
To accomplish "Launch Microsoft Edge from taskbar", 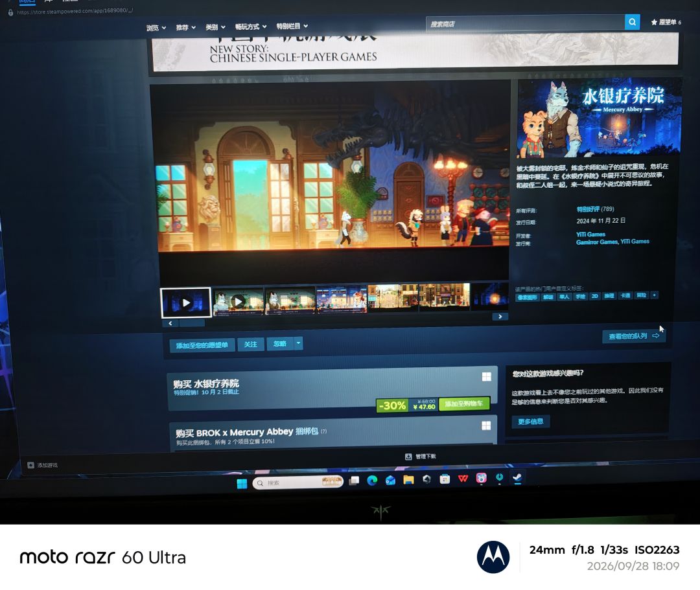I will [x=372, y=480].
